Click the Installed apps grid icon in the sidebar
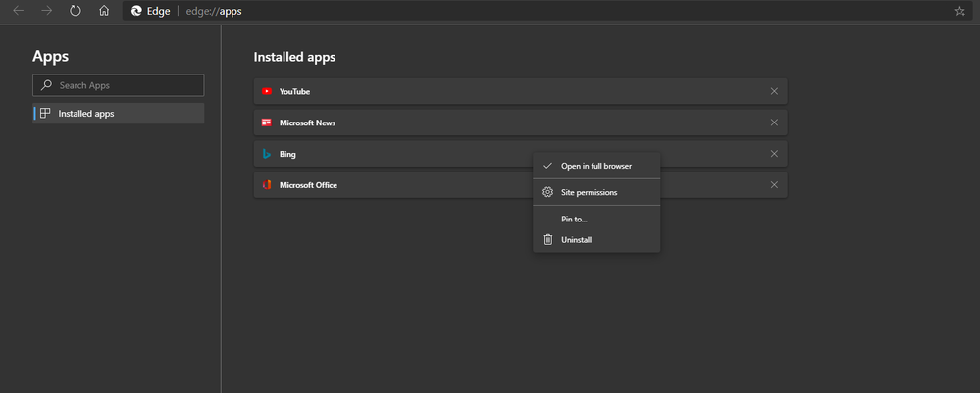Image resolution: width=980 pixels, height=393 pixels. [44, 113]
